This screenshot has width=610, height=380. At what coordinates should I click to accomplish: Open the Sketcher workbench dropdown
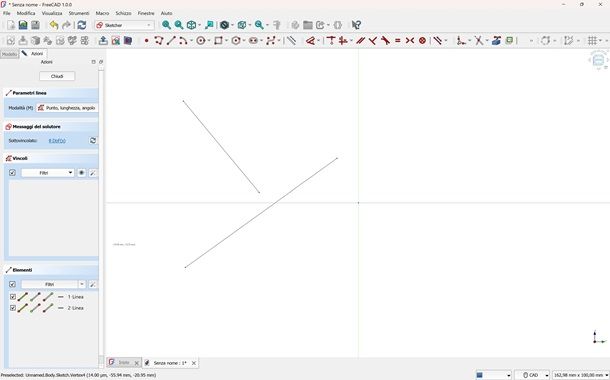(x=124, y=25)
